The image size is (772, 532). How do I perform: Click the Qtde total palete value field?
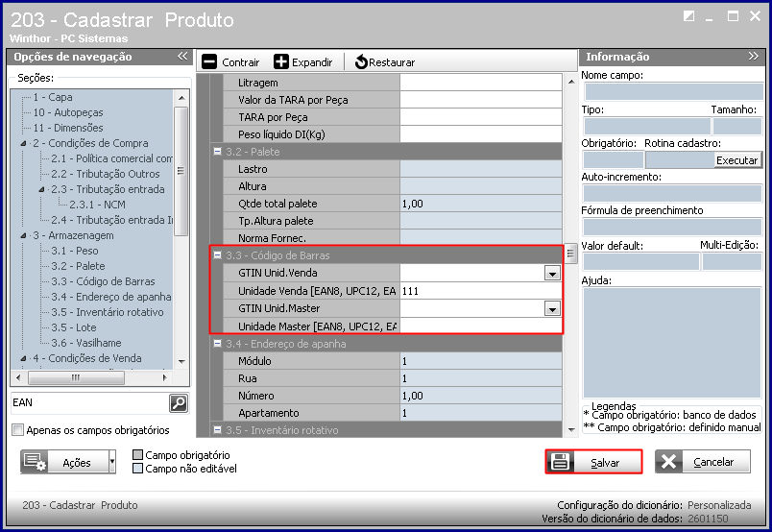point(480,204)
